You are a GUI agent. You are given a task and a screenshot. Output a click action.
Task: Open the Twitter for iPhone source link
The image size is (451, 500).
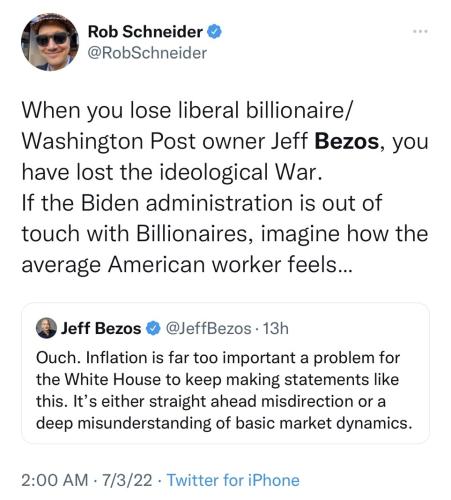233,480
